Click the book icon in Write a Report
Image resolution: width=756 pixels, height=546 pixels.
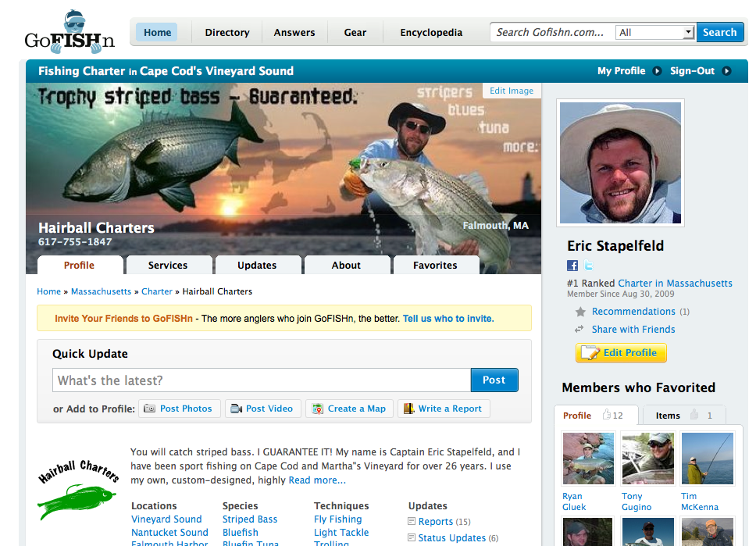click(x=409, y=409)
